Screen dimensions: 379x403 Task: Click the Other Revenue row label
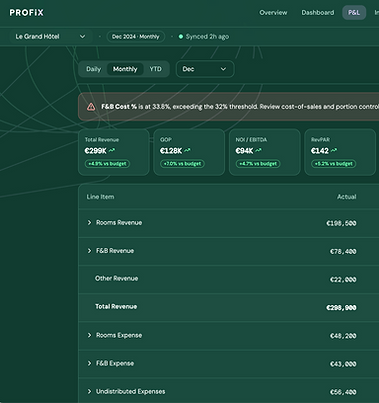(116, 278)
